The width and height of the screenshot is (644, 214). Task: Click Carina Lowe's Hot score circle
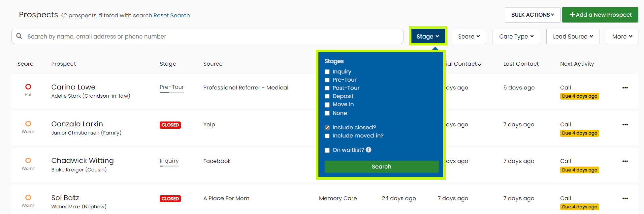pos(28,87)
